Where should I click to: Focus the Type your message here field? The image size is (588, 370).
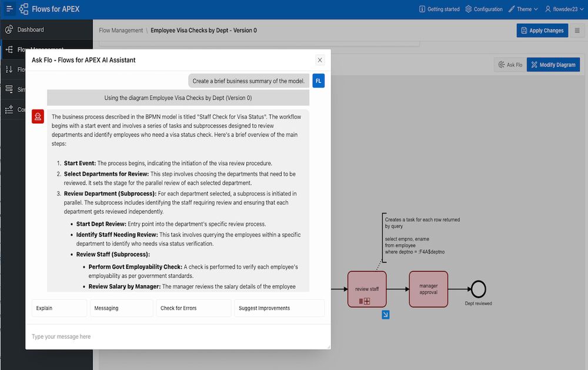click(178, 336)
